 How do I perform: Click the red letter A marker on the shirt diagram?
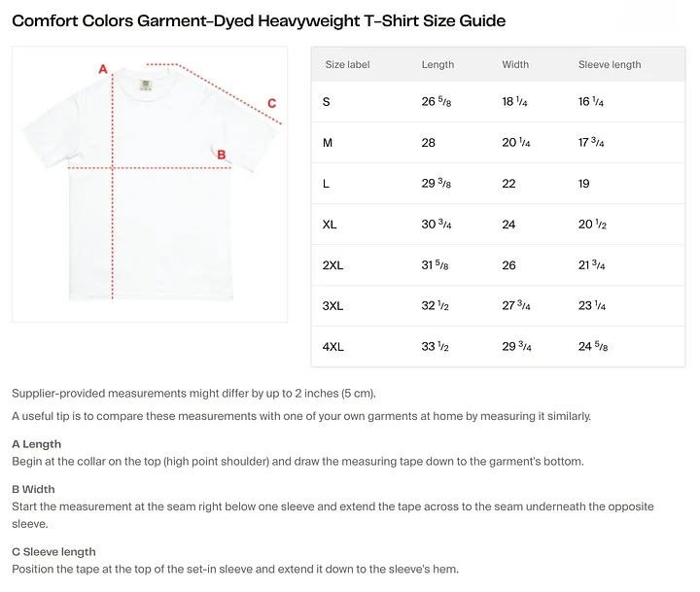pos(103,69)
